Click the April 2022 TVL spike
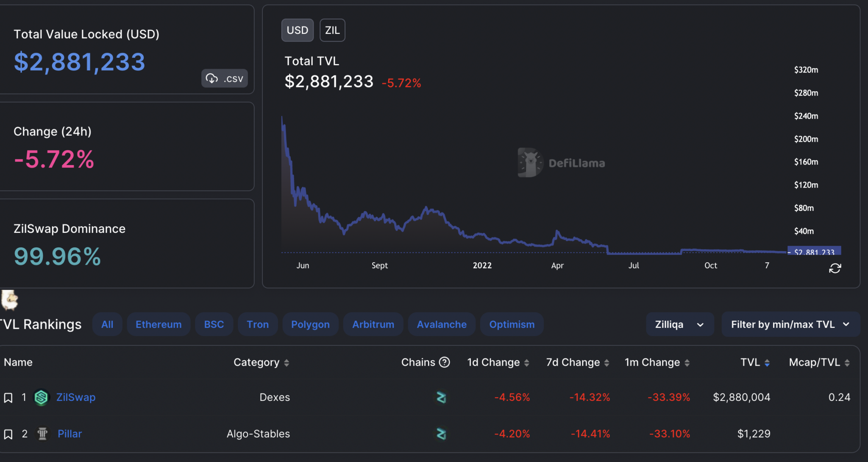The width and height of the screenshot is (868, 462). tap(557, 232)
